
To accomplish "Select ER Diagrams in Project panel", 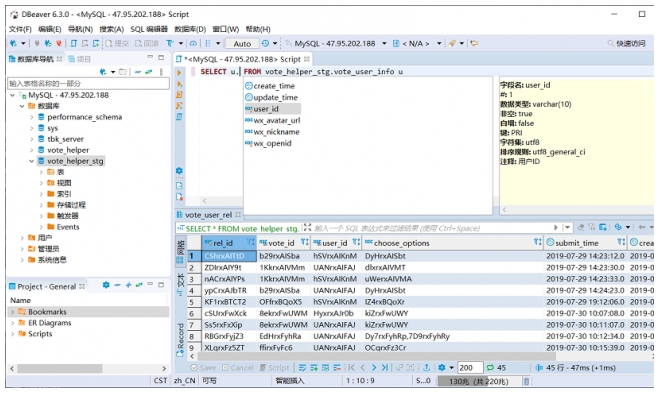I will click(50, 323).
